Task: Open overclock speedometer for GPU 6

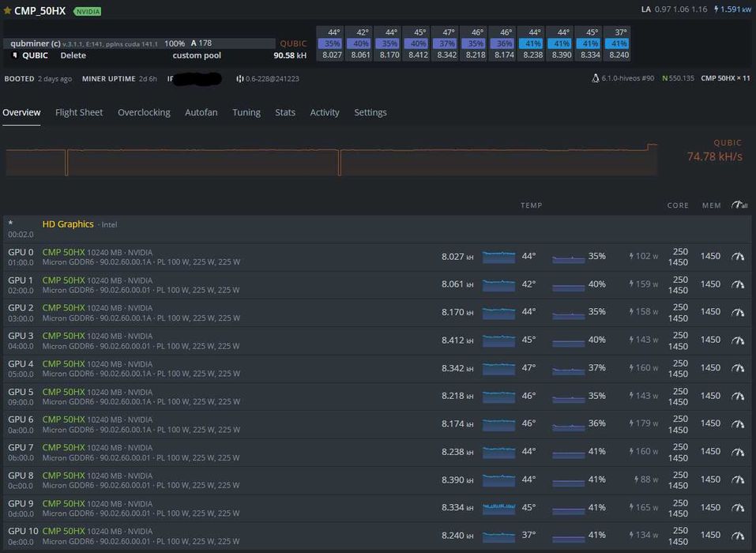Action: click(x=738, y=423)
